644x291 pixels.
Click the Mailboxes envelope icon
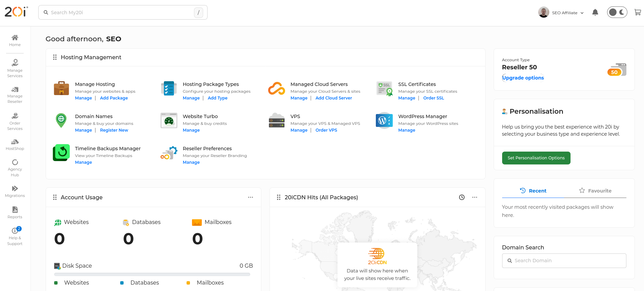[197, 222]
